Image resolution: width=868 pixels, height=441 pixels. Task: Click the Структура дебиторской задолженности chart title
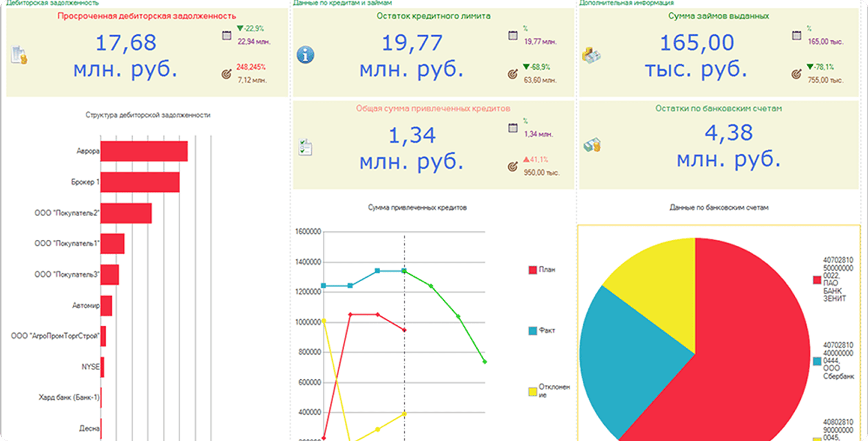coord(148,115)
